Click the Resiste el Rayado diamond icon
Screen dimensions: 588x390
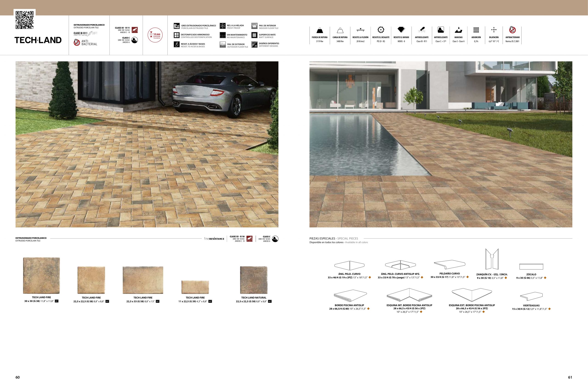[401, 30]
